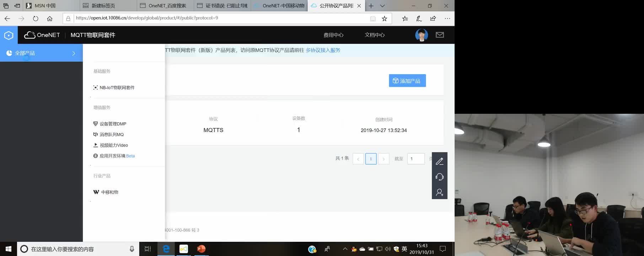This screenshot has height=256, width=644.
Task: Select 消息队列MQ menu entry
Action: (x=108, y=134)
